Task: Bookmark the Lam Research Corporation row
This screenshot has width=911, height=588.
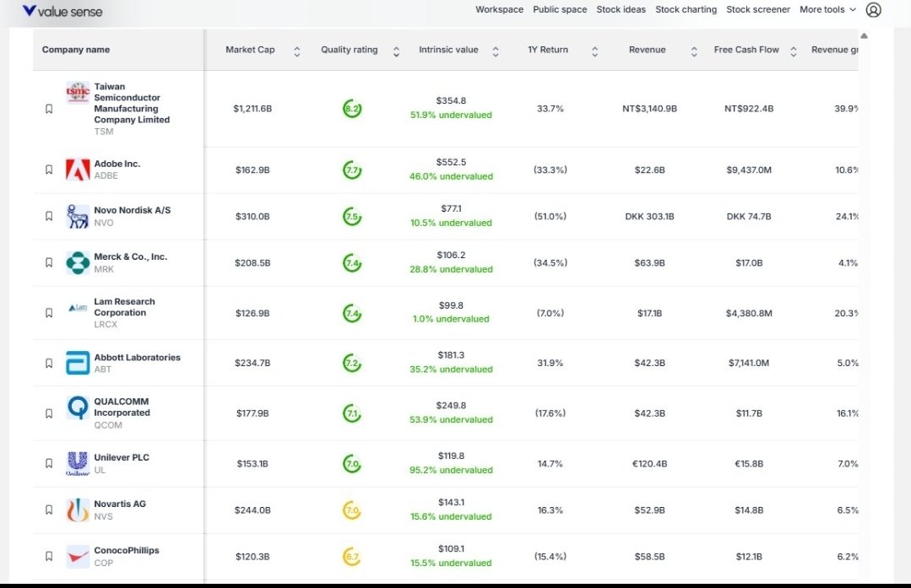Action: 49,312
